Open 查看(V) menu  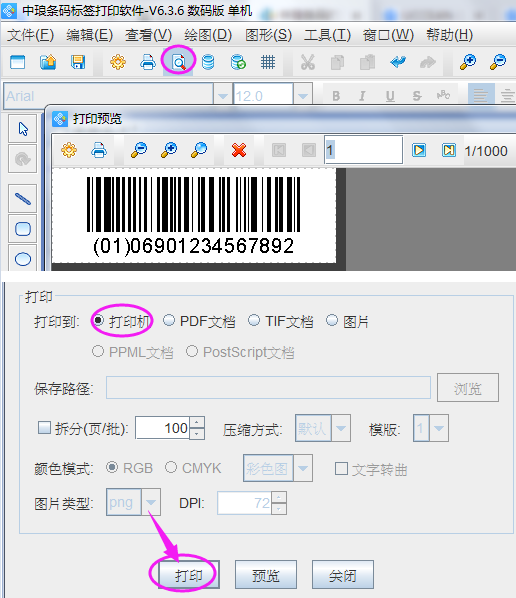148,35
